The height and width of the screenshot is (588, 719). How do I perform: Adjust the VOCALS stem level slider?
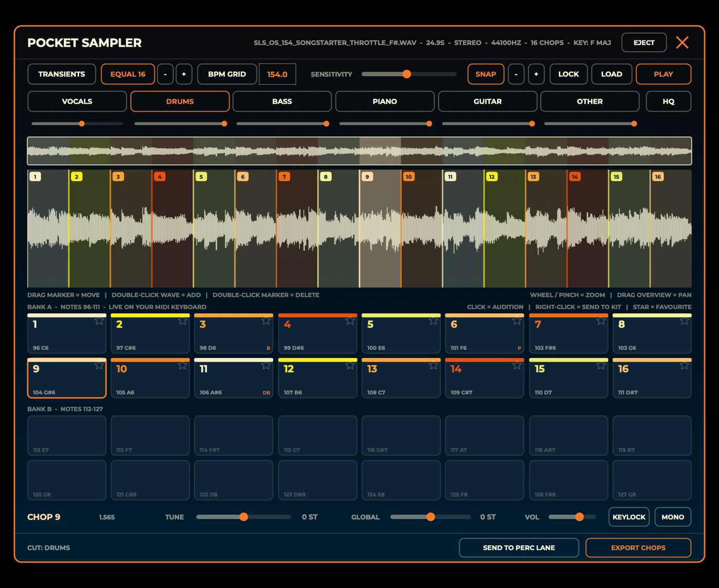click(77, 124)
